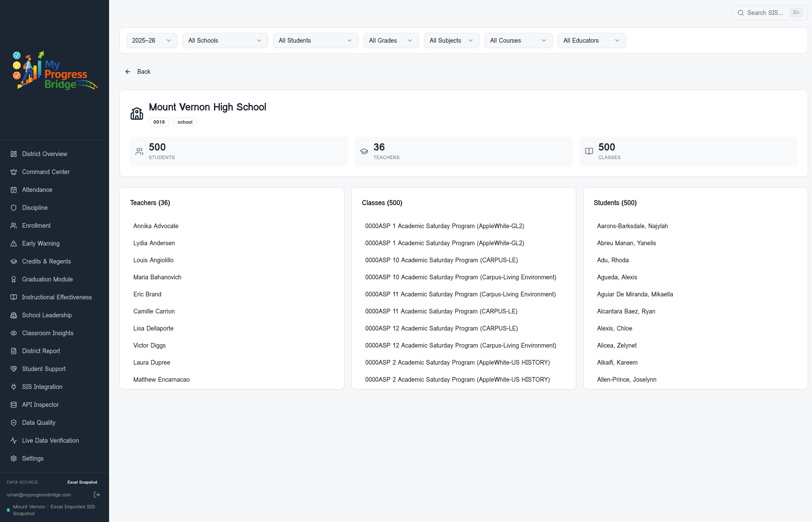The image size is (812, 522).
Task: Click the search magnifier icon
Action: 741,13
